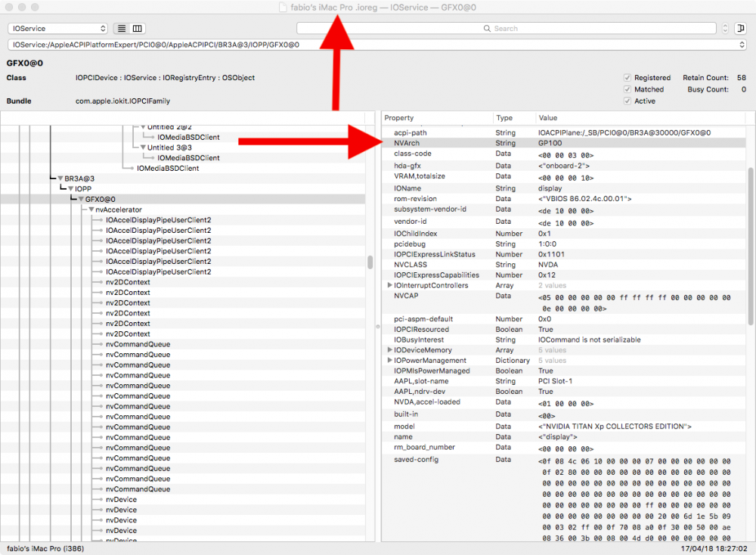
Task: Collapse the nvAccelerator tree node
Action: 91,209
